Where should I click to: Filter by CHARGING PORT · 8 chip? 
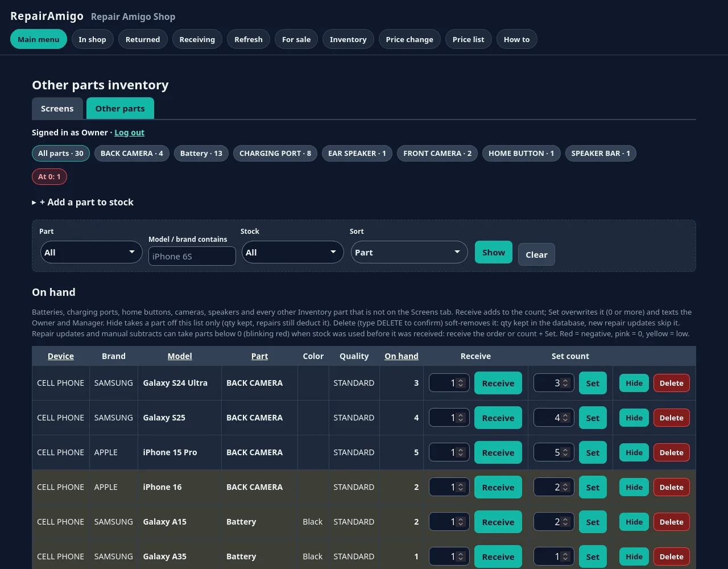[x=275, y=153]
